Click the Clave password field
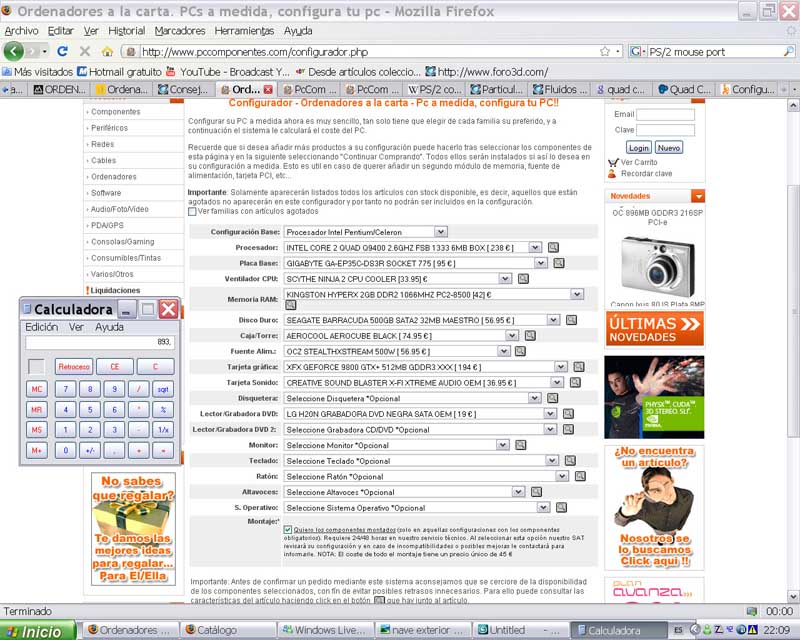 click(665, 130)
